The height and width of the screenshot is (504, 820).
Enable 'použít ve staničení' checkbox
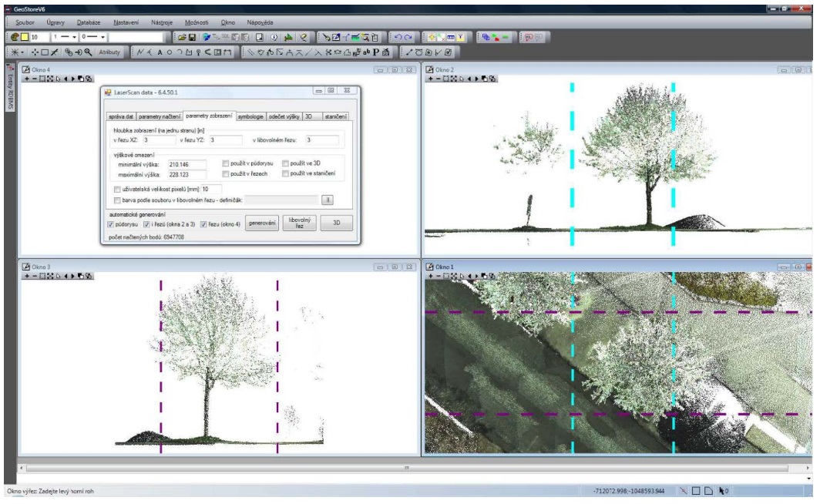coord(285,173)
